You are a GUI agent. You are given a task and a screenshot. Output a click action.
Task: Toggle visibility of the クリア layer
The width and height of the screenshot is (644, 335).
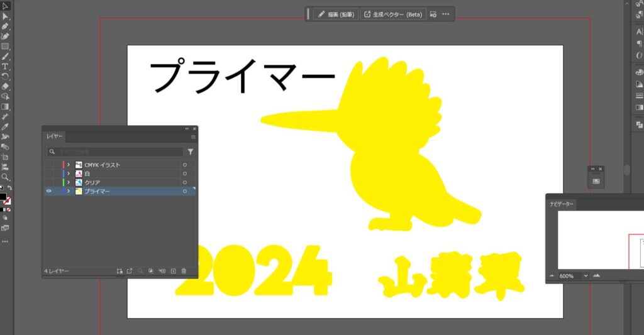[49, 182]
